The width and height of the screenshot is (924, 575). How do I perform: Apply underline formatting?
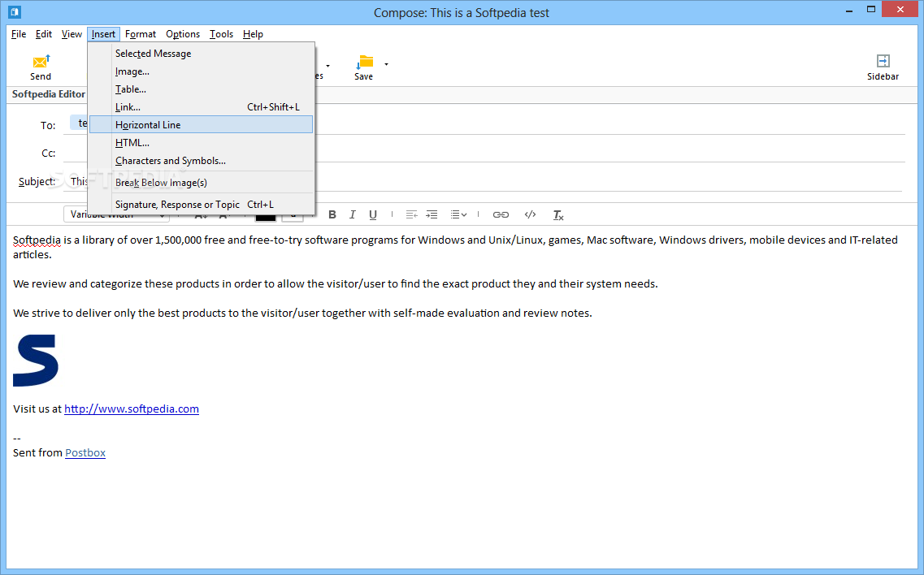(372, 214)
